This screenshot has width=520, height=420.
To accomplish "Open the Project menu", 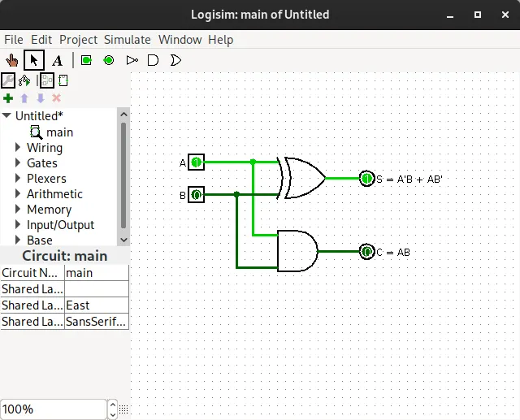I will point(78,40).
